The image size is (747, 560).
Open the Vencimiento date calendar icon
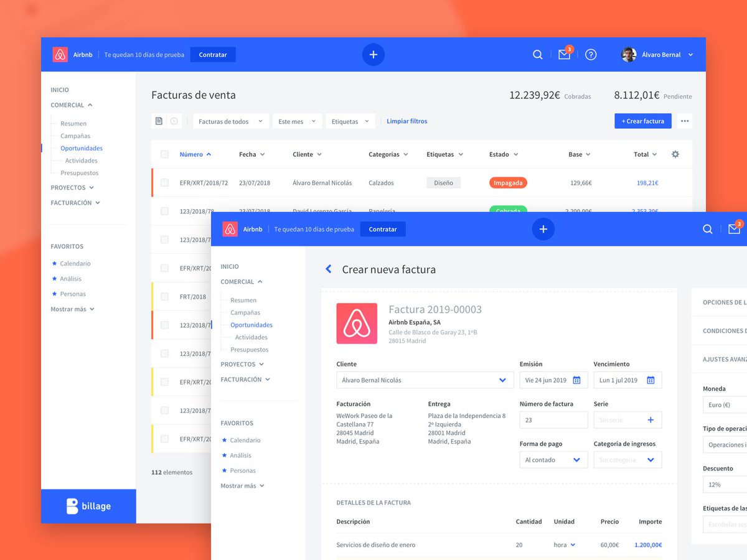tap(651, 380)
